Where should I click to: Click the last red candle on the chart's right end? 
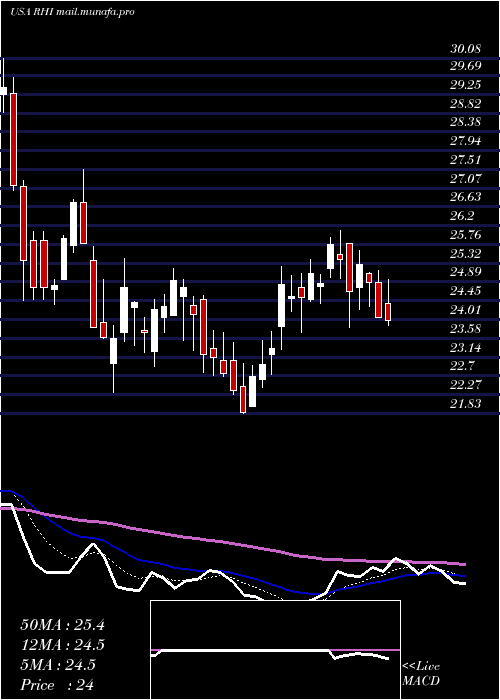[388, 312]
